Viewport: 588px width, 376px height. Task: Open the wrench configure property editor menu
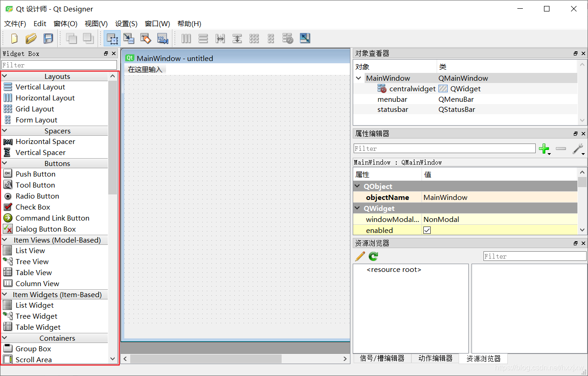point(578,149)
